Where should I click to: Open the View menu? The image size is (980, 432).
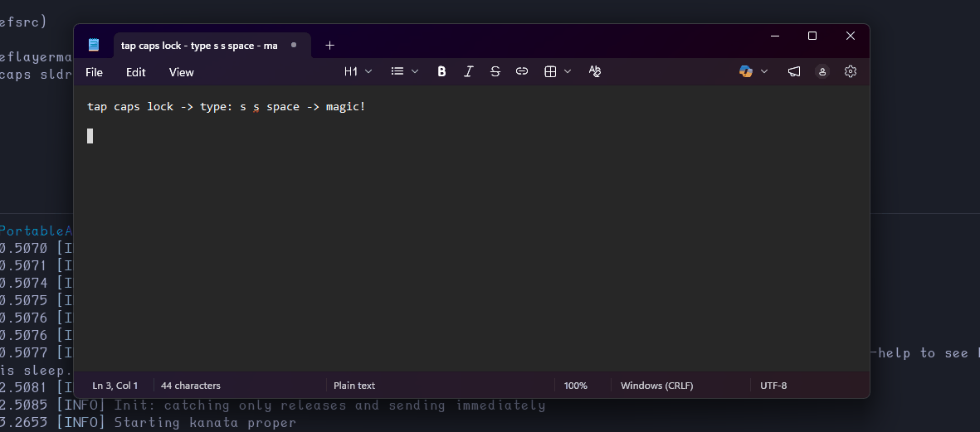(x=181, y=72)
